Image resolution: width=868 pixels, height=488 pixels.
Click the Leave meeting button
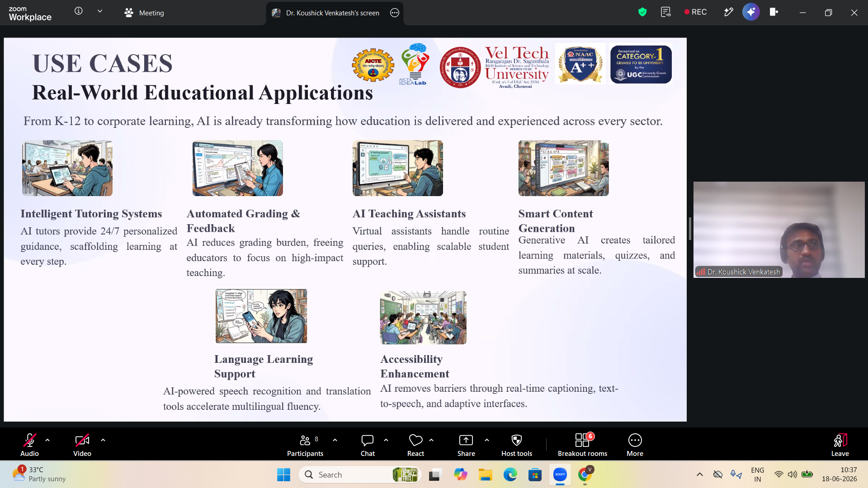[x=840, y=445]
